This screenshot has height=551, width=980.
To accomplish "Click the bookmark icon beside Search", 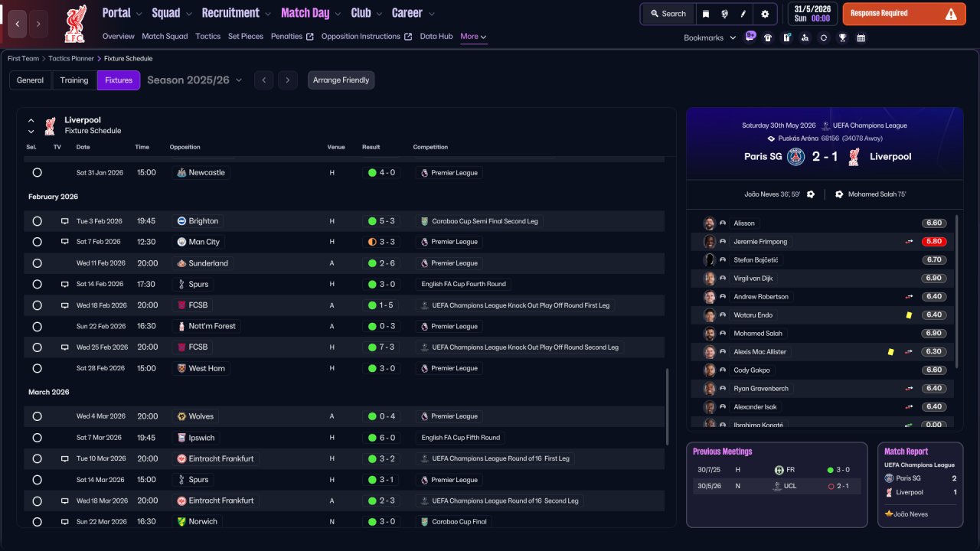I will (x=705, y=14).
